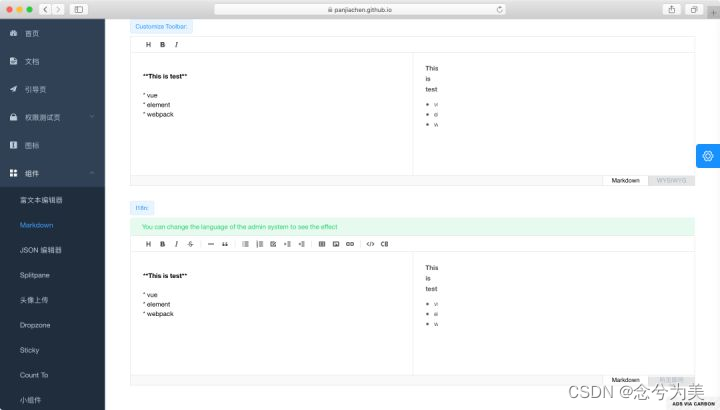
Task: Show Safari tab overview
Action: pyautogui.click(x=694, y=10)
